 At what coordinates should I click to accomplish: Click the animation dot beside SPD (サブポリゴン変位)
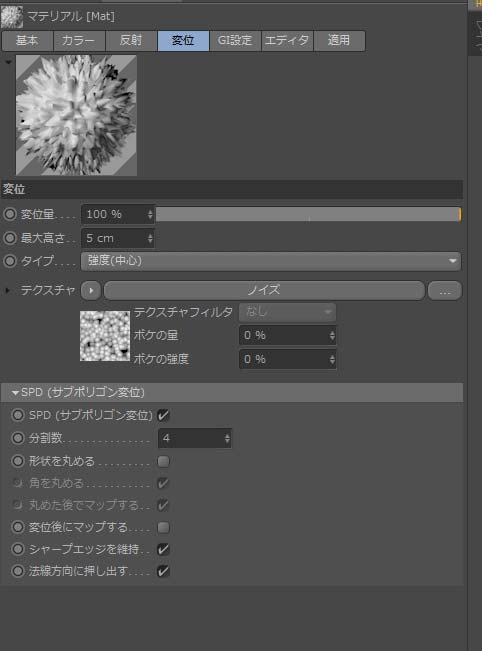18,415
